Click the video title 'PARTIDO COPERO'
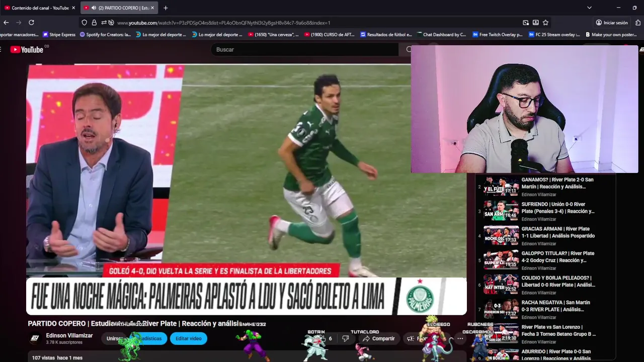The height and width of the screenshot is (362, 644). pos(134,324)
